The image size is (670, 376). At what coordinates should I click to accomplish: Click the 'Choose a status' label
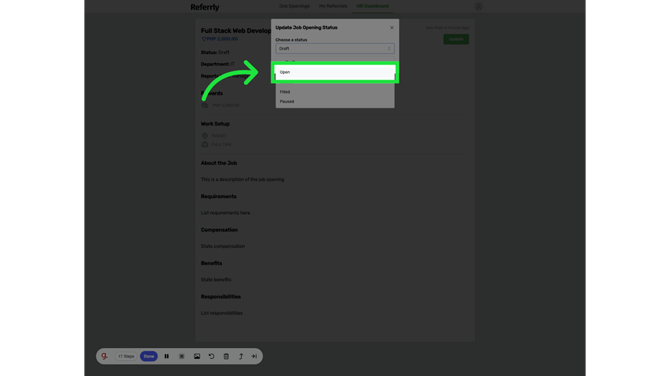click(x=291, y=40)
